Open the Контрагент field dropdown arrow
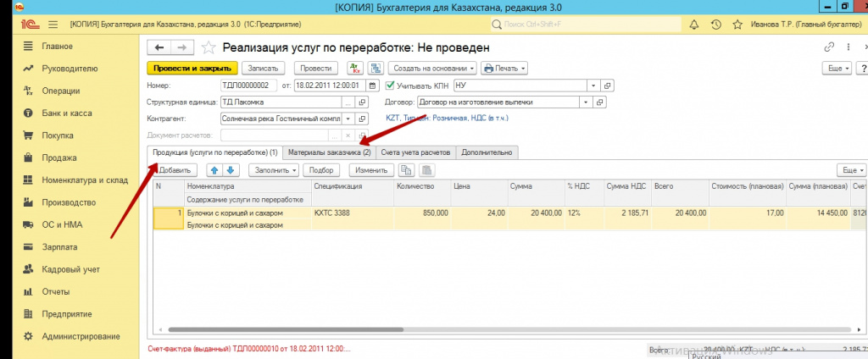This screenshot has width=868, height=359. (x=348, y=119)
